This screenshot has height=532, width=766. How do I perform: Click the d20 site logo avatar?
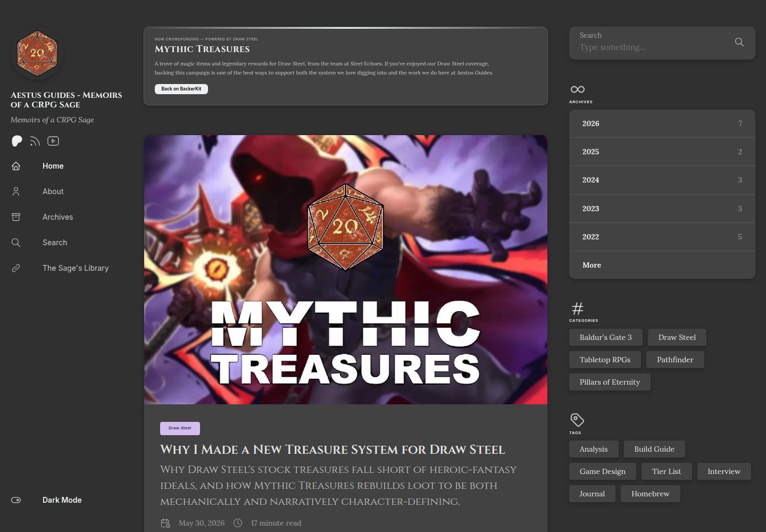click(x=37, y=53)
